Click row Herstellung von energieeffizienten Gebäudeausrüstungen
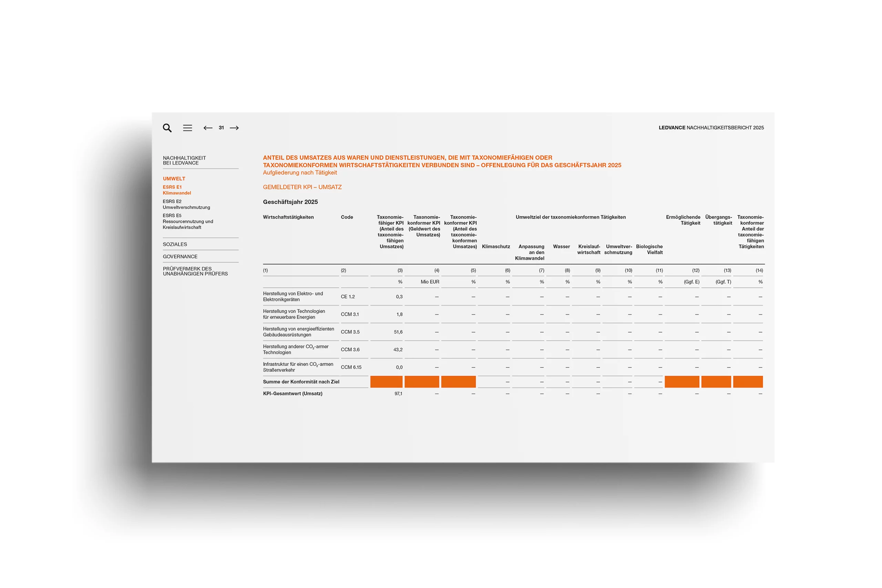The width and height of the screenshot is (882, 588). [298, 332]
